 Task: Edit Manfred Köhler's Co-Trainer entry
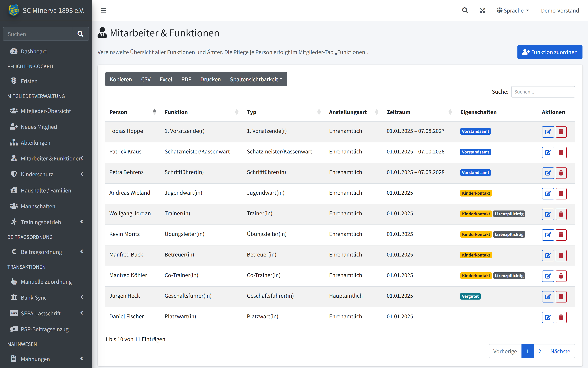pos(548,276)
